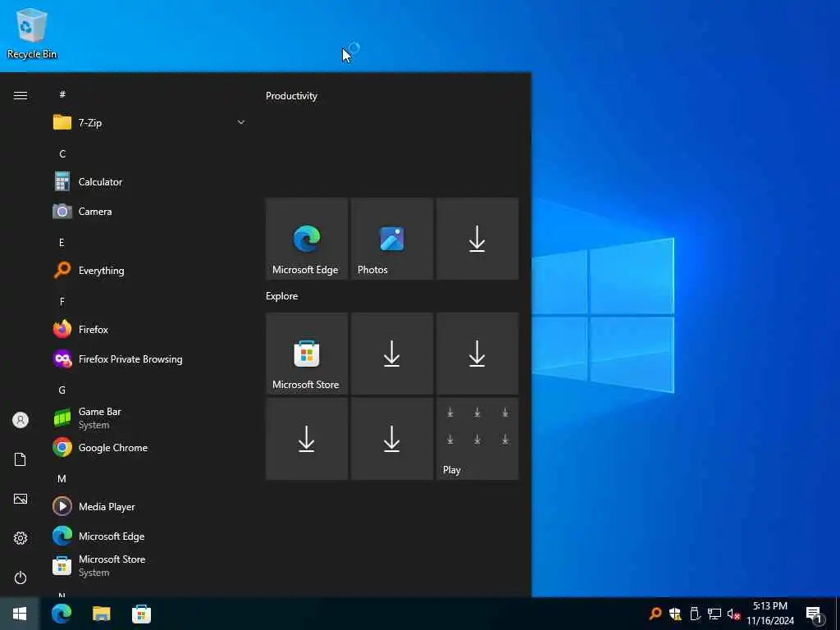
Task: Open Game Bar system app
Action: point(148,418)
